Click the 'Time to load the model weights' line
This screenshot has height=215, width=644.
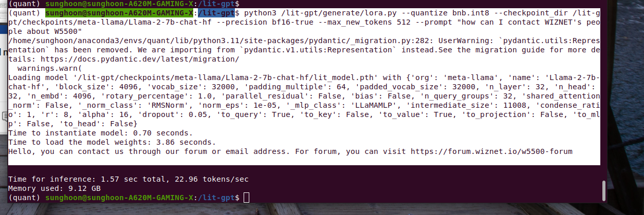point(112,142)
